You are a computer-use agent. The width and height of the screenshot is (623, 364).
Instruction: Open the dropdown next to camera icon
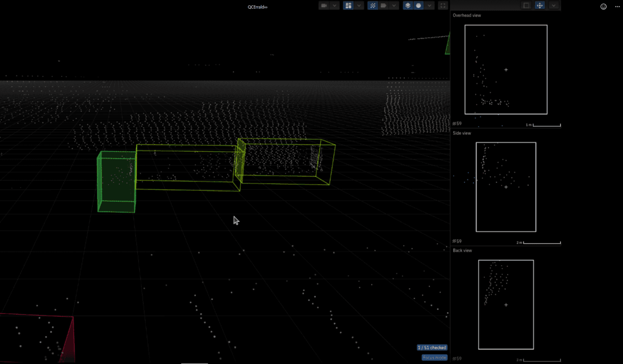click(x=335, y=6)
